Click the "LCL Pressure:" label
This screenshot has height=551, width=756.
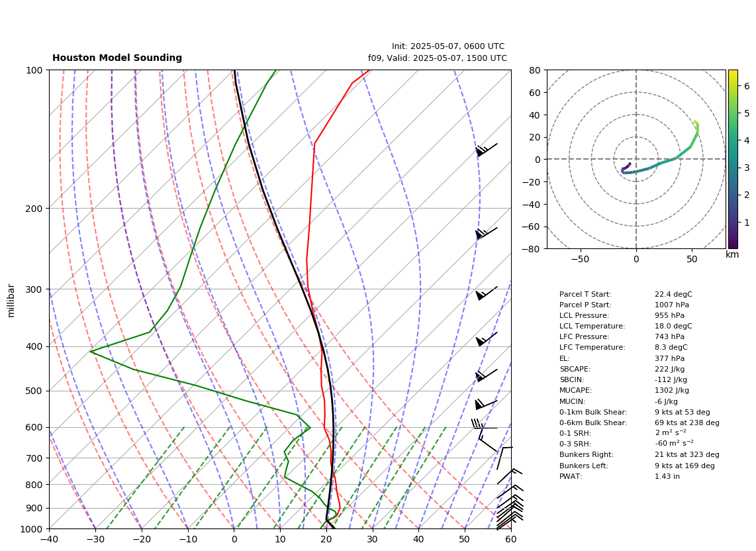[x=584, y=315]
